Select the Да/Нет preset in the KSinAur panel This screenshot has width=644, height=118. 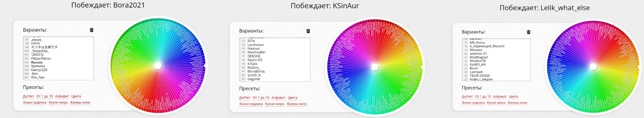pos(244,98)
